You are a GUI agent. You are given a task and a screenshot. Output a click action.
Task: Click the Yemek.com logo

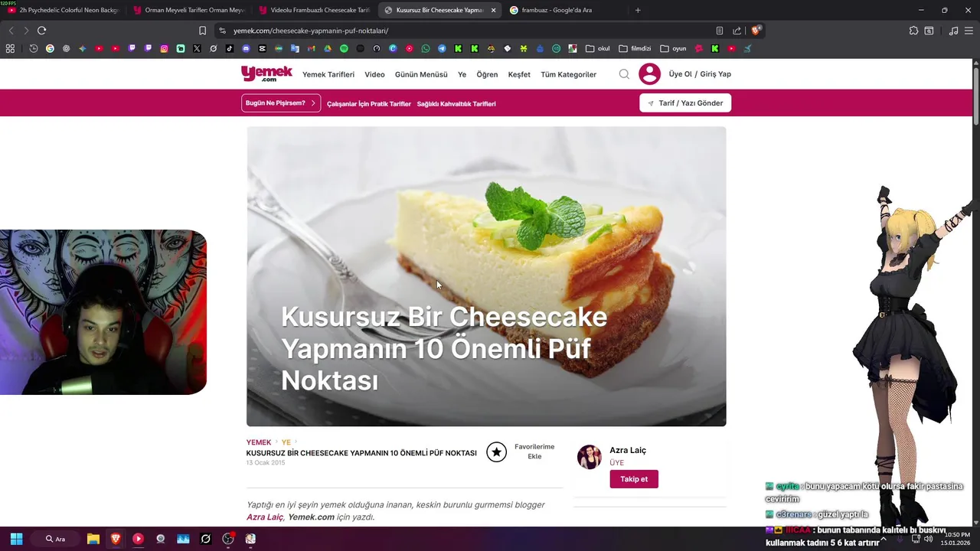click(x=266, y=73)
